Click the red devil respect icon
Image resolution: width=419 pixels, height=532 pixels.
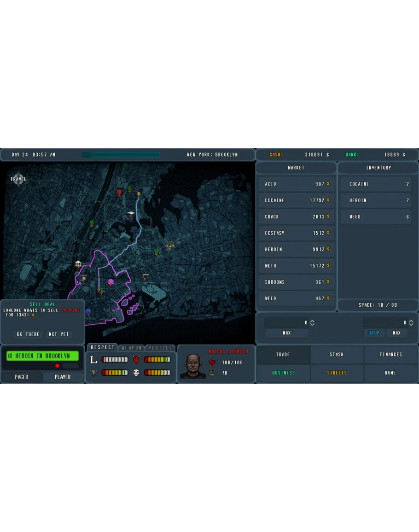(136, 359)
